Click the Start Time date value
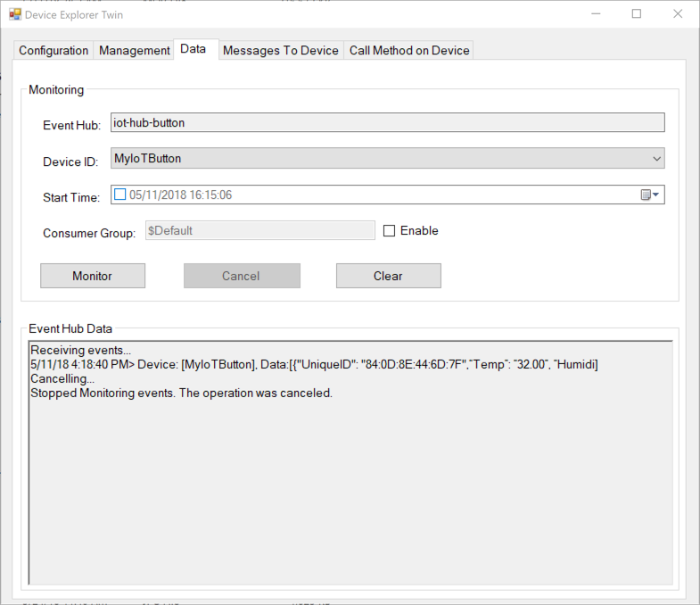This screenshot has width=700, height=605. 180,195
